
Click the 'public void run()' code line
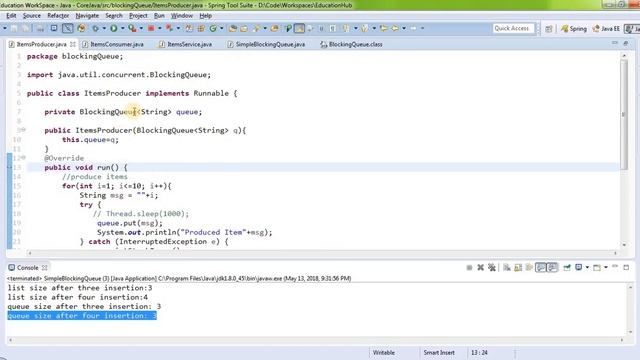(86, 167)
